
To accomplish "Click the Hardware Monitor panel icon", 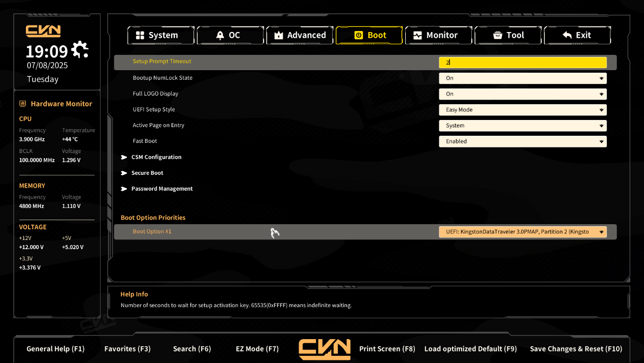I will pos(23,104).
